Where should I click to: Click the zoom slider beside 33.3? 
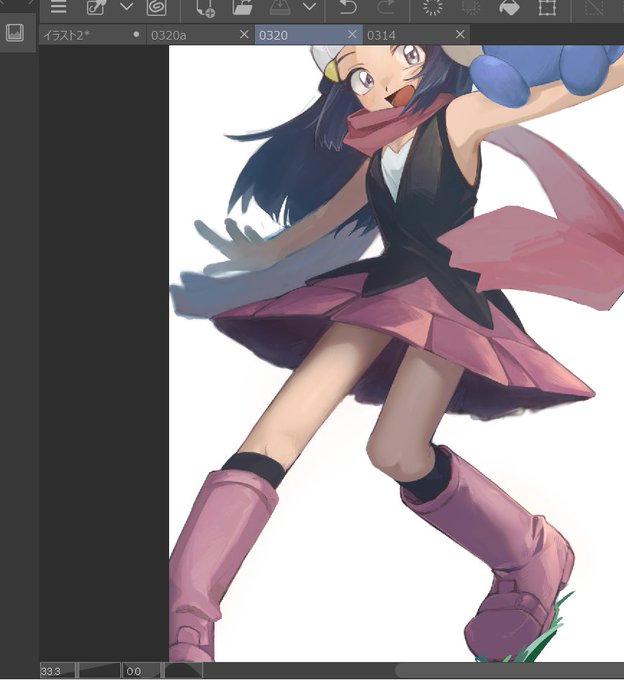[x=99, y=671]
